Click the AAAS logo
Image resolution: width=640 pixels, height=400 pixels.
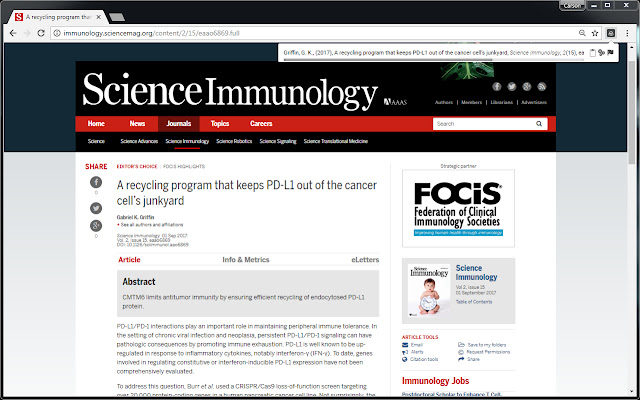[395, 102]
